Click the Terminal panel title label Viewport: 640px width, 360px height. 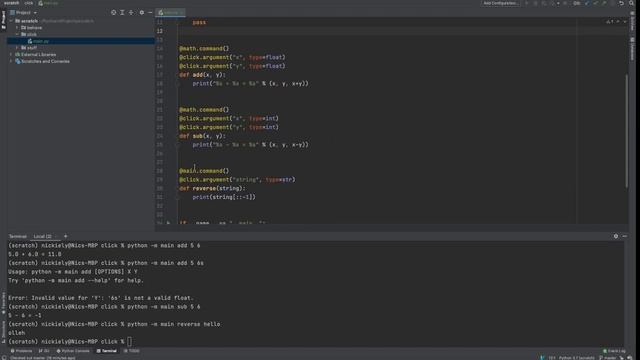click(18, 236)
